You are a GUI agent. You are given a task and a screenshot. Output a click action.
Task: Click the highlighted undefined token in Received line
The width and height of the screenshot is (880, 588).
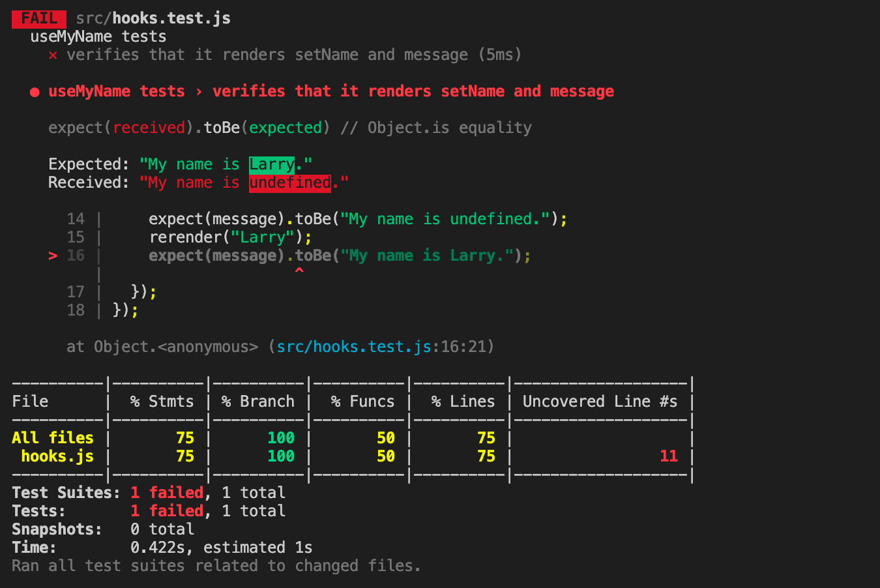point(290,183)
